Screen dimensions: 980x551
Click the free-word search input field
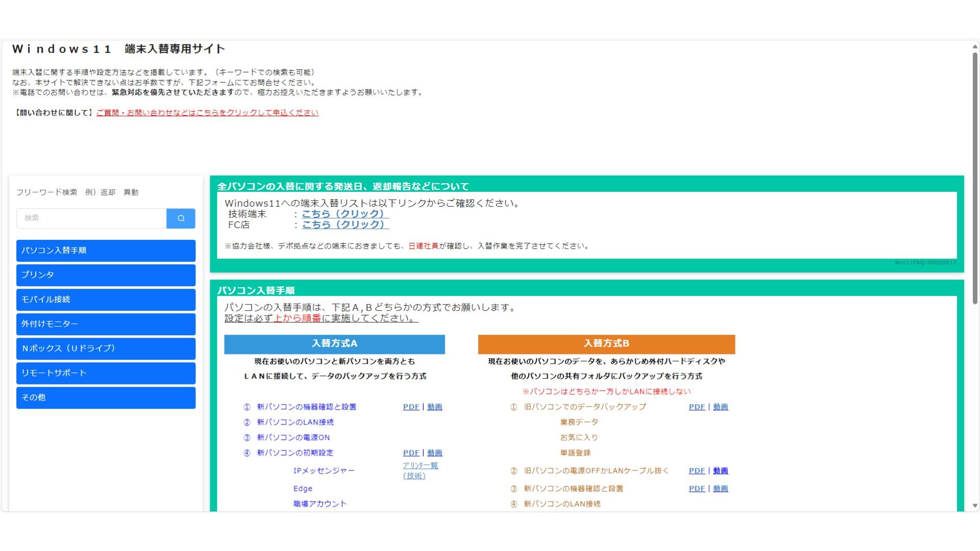[x=91, y=218]
